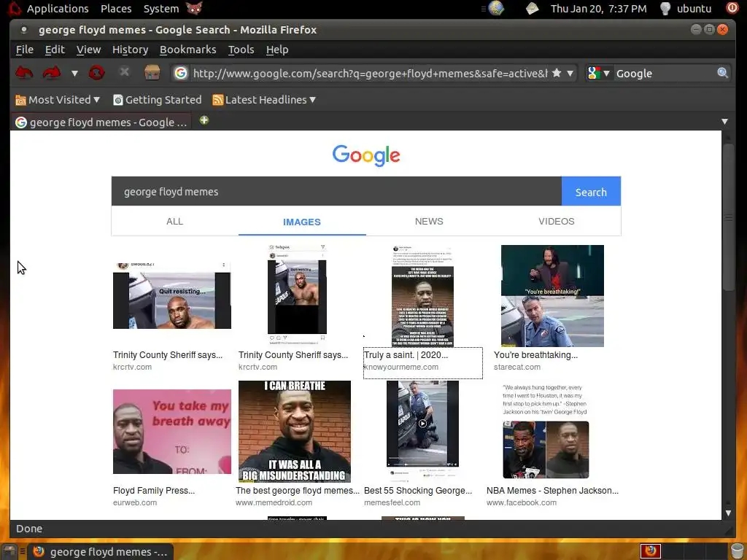
Task: Go back with the red Back arrow
Action: (24, 73)
